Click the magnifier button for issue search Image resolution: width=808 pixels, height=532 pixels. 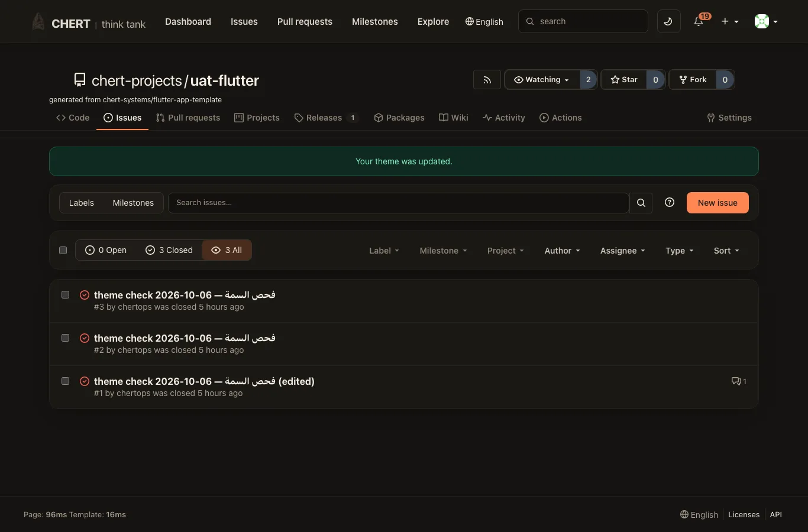click(x=641, y=203)
